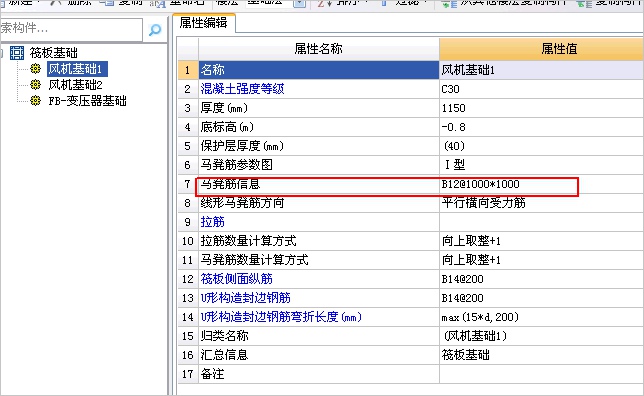Edit the B14@200 value for 筏板侧面纵筋
This screenshot has height=396, width=644.
tap(542, 279)
